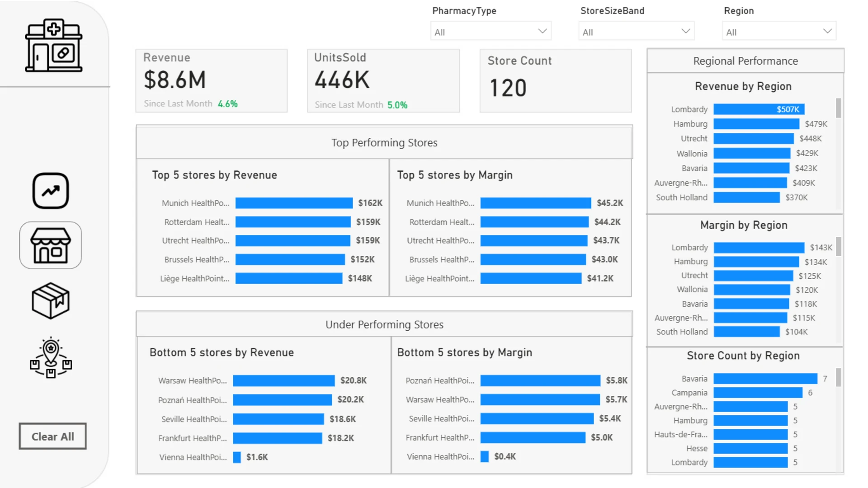Screen dimensions: 868x488
Task: Click the pharmacy building logo icon
Action: click(54, 46)
